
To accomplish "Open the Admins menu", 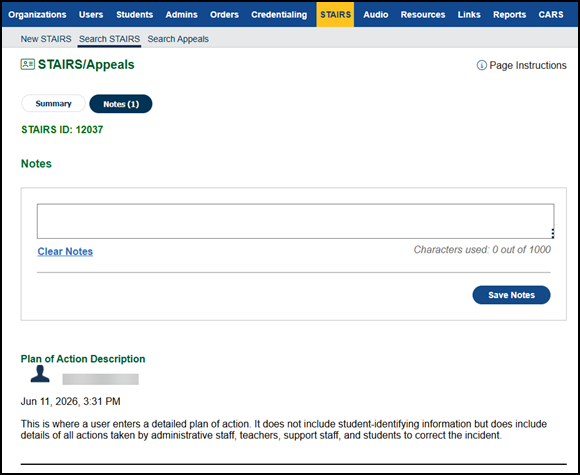I will 182,15.
